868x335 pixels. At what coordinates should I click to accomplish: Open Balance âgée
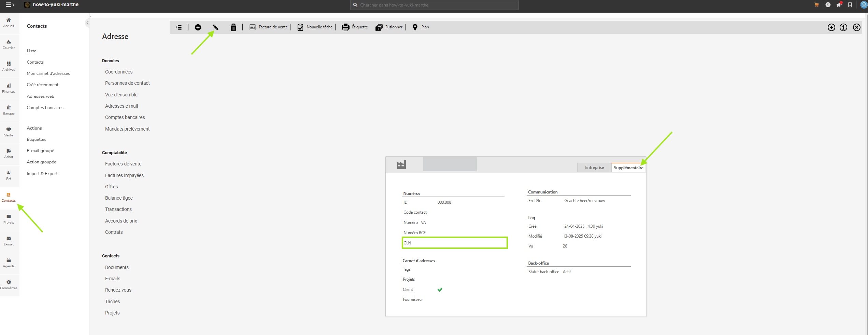coord(119,198)
